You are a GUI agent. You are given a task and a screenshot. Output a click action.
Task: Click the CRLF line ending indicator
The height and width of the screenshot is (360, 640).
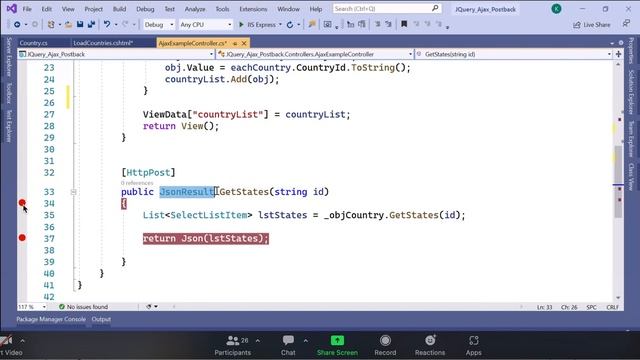tap(612, 307)
